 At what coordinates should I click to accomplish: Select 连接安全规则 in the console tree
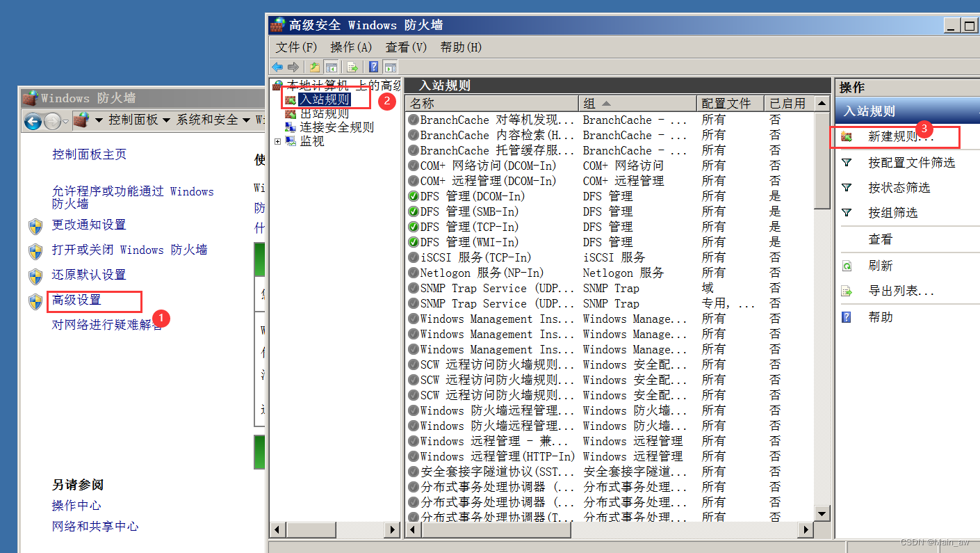(x=336, y=127)
